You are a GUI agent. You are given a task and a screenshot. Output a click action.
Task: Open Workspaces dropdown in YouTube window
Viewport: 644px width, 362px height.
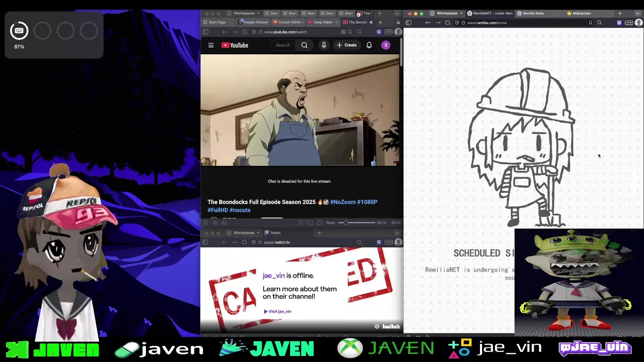[244, 13]
